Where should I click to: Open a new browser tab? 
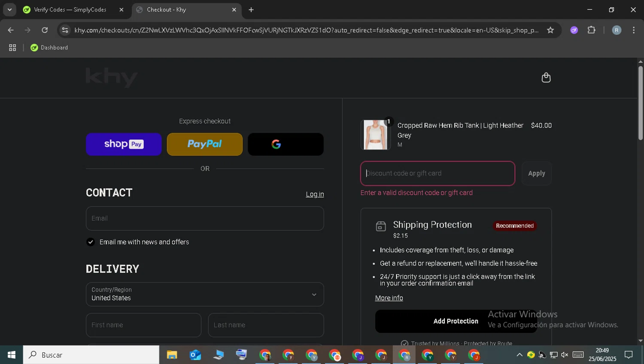click(251, 9)
